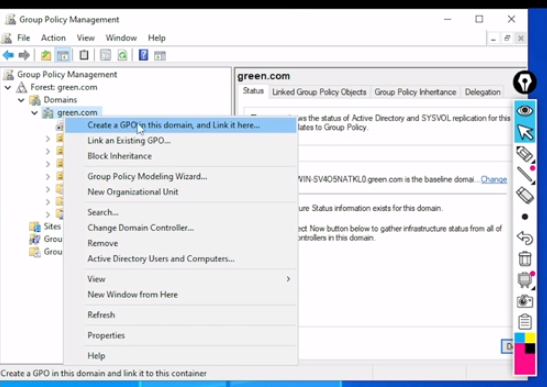Viewport: 547px width, 387px height.
Task: Select the highlighter marker tool
Action: (x=525, y=154)
